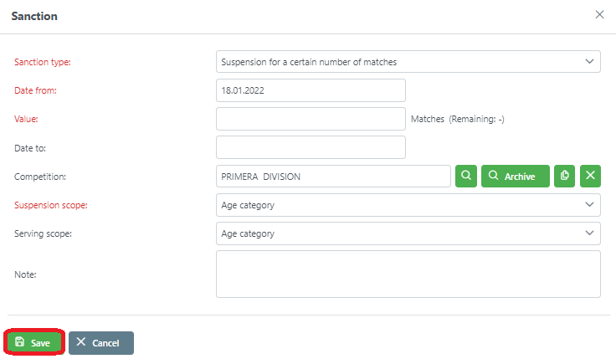The image size is (616, 364).
Task: Focus the Value input field
Action: click(x=311, y=119)
